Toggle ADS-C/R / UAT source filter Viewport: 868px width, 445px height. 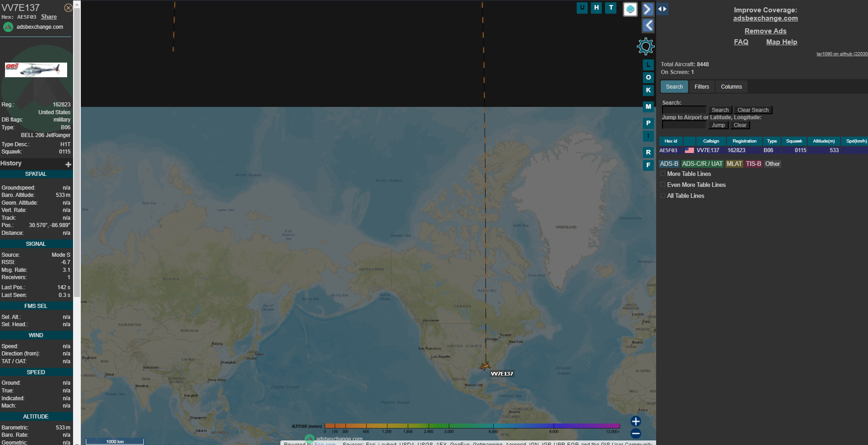pos(702,164)
